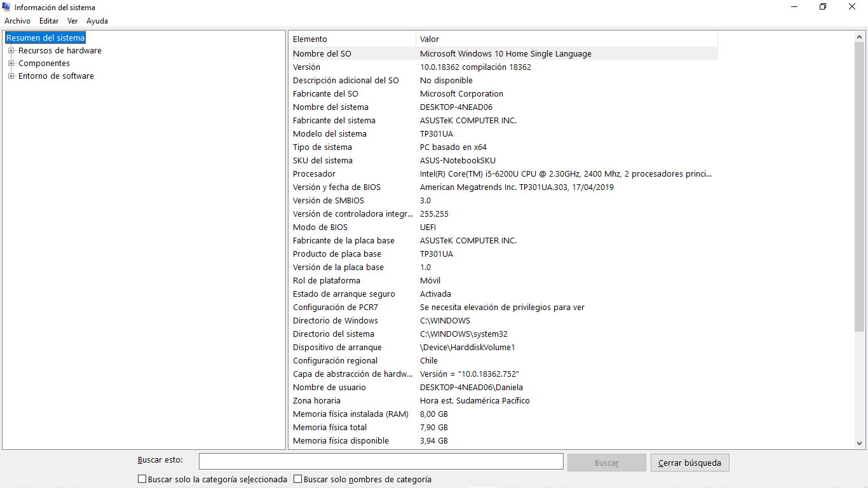Close the Información del sistema window
This screenshot has height=488, width=868.
853,7
